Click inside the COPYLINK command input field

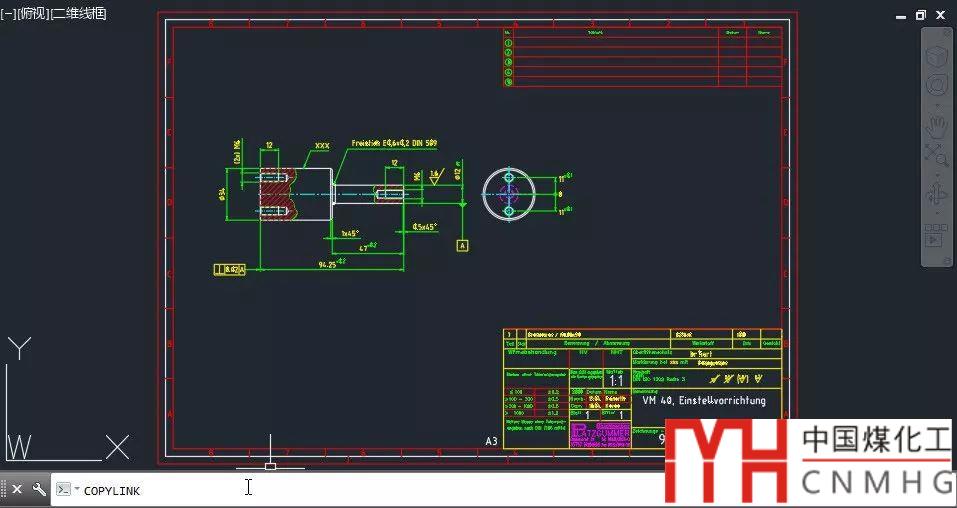click(350, 489)
